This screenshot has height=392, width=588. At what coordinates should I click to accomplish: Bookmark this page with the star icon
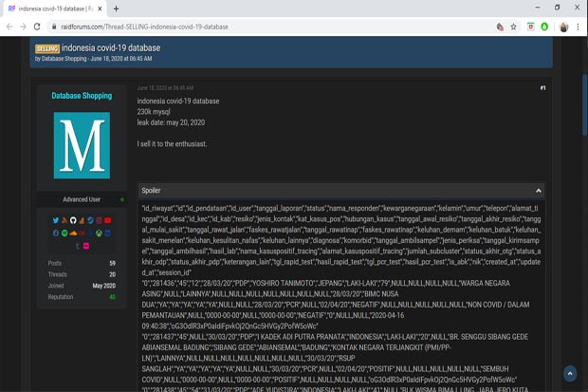tap(513, 27)
